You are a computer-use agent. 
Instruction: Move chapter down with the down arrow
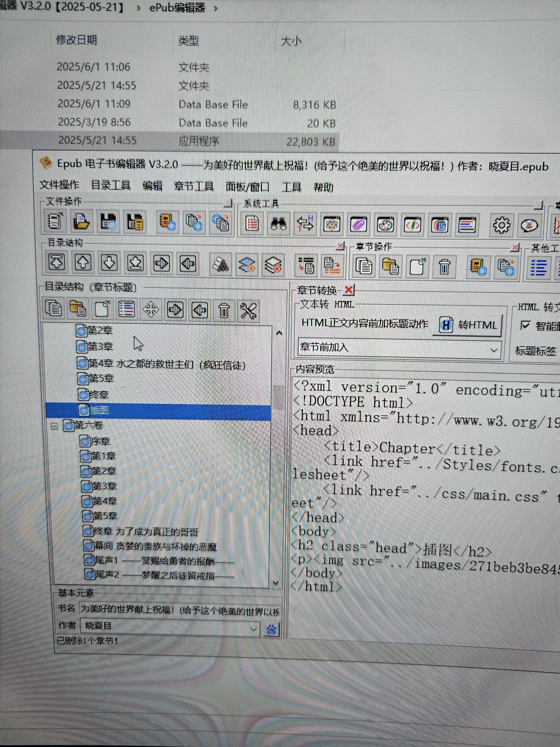tap(109, 263)
